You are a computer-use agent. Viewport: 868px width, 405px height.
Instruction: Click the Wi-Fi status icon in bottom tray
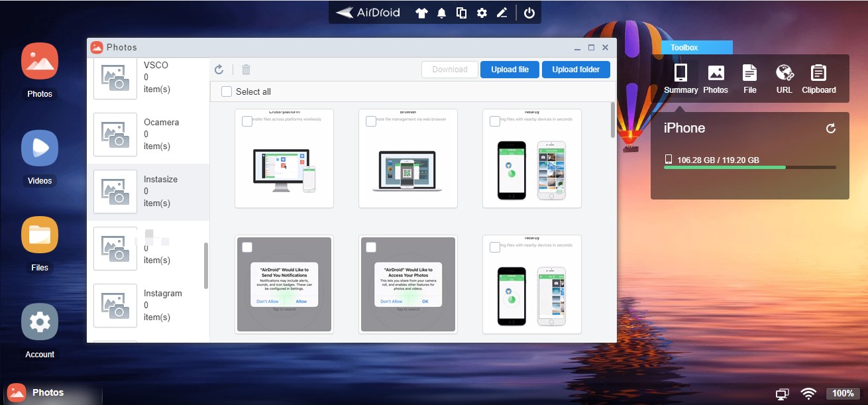[x=808, y=394]
